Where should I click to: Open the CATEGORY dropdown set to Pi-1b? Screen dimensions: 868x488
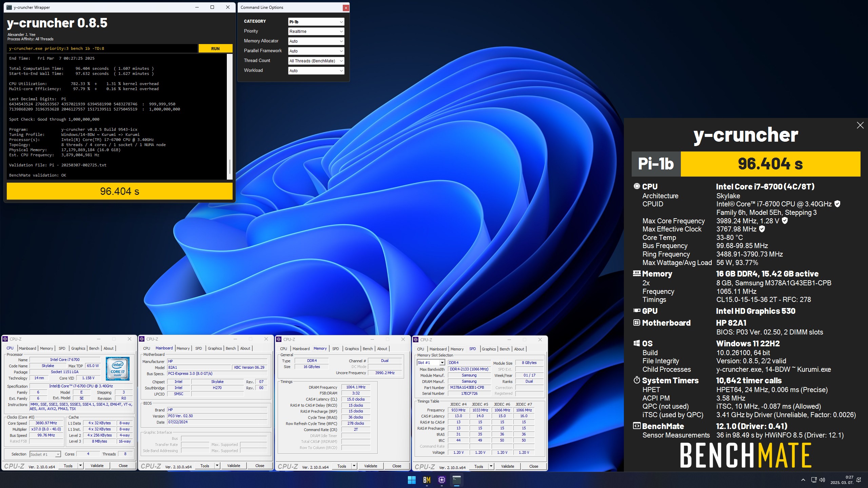pyautogui.click(x=316, y=22)
